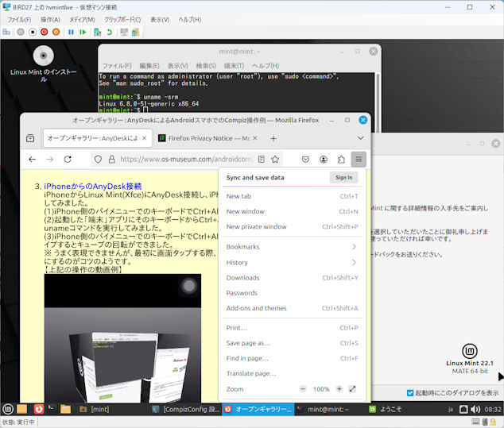Open a new tab with plus button

pos(273,138)
